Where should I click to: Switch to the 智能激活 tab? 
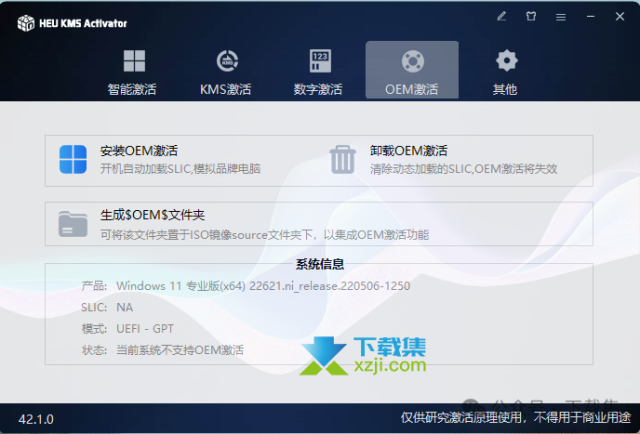click(x=132, y=71)
